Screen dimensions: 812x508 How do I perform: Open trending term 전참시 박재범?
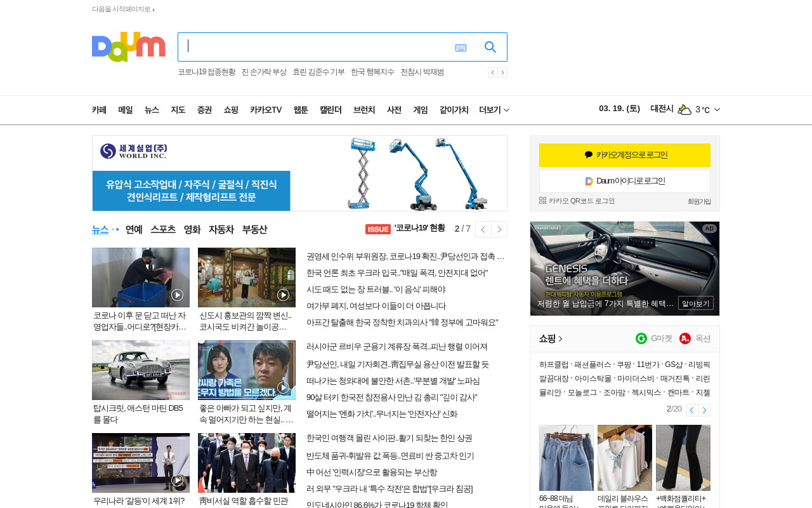422,72
